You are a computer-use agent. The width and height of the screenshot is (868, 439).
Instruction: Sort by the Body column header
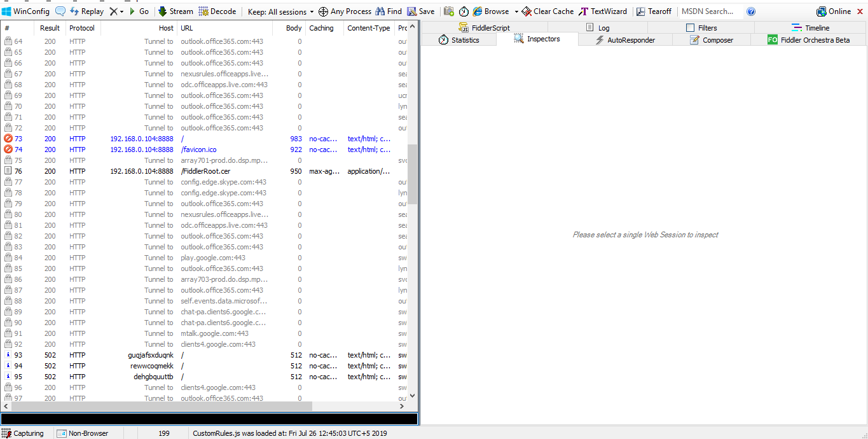[289, 28]
